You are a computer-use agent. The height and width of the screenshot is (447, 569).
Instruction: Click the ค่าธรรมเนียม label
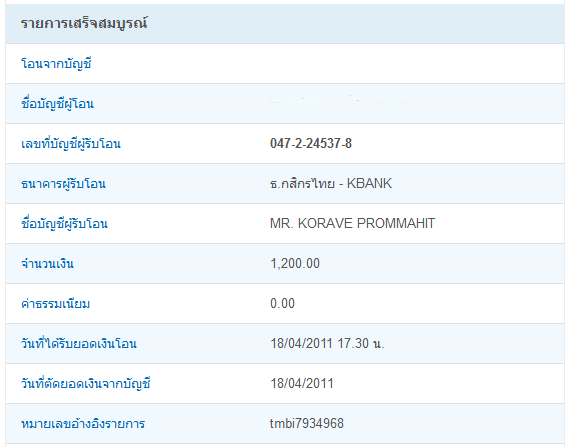(x=56, y=304)
